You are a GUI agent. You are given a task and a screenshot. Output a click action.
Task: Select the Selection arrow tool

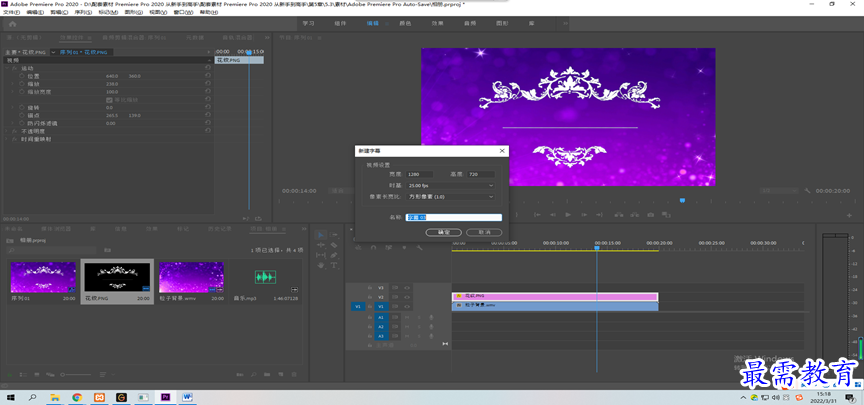tap(321, 235)
